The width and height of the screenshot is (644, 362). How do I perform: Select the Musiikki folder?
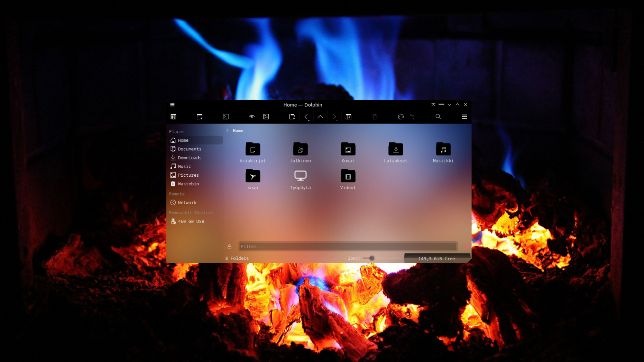coord(443,152)
